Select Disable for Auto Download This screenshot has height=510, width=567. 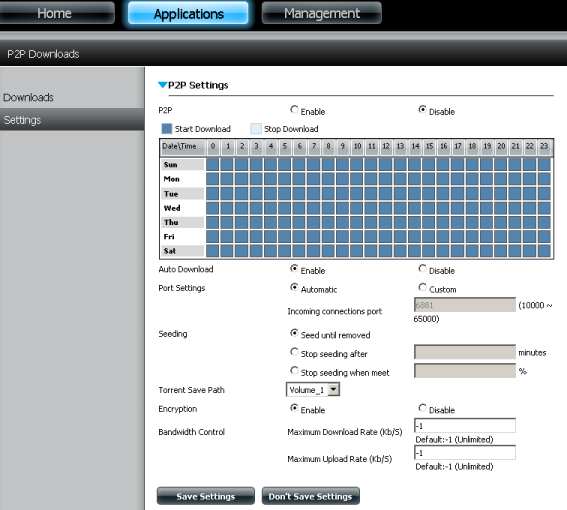tap(422, 268)
